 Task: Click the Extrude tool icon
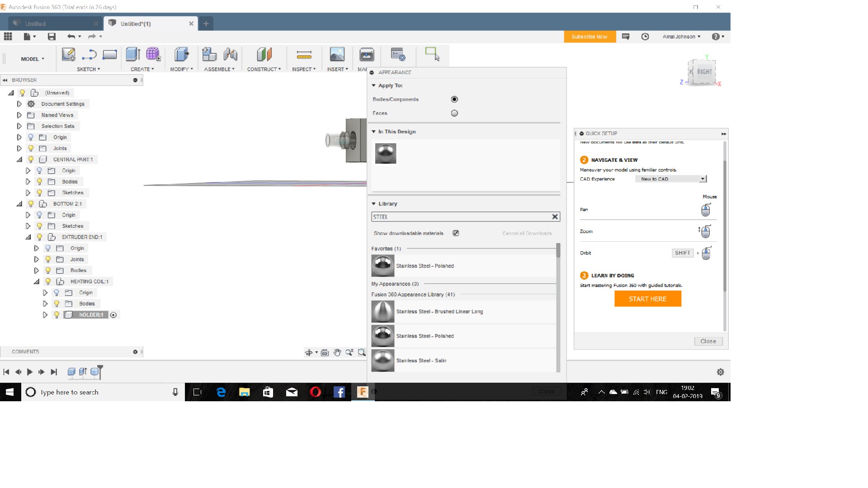coord(133,55)
